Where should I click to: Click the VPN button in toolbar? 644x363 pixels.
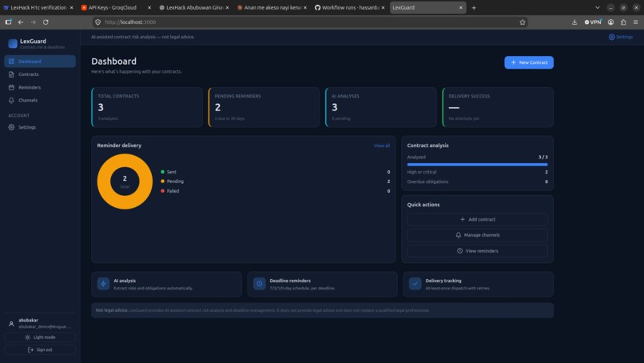(x=593, y=22)
